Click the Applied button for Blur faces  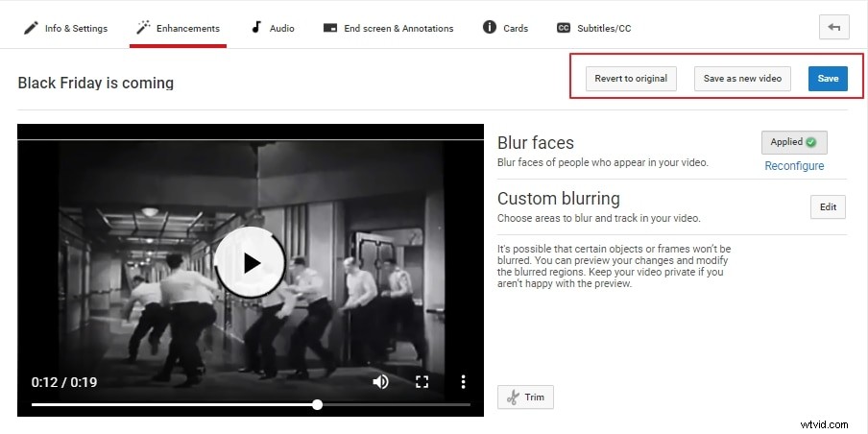(x=794, y=142)
